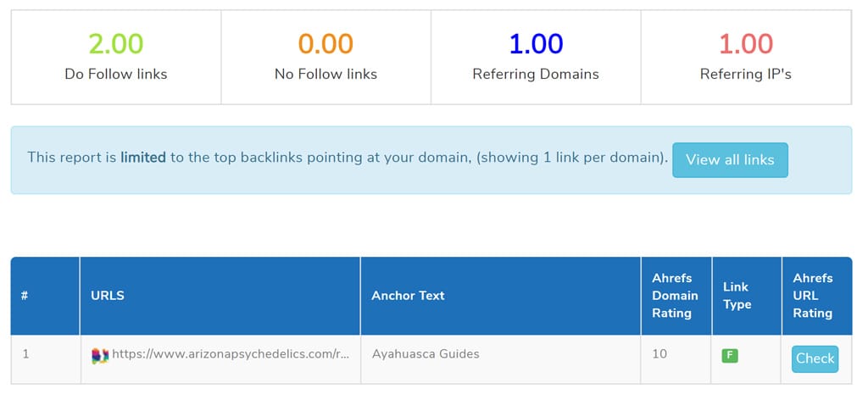Click the Check button for URL rating

click(x=815, y=358)
